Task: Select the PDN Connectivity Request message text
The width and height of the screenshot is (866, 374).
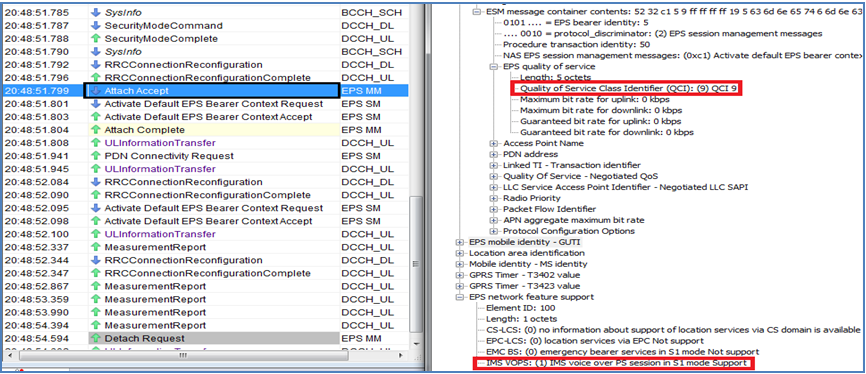Action: pyautogui.click(x=169, y=156)
